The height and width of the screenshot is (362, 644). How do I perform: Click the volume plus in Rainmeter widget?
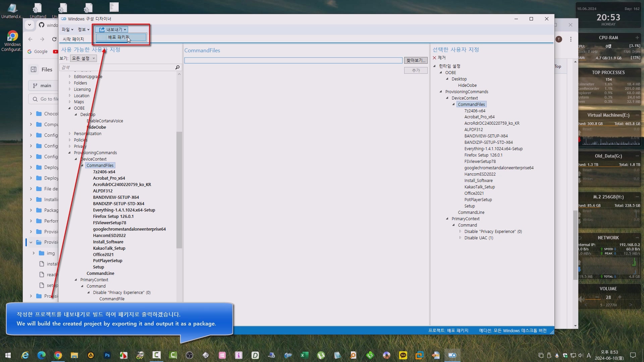tap(620, 297)
